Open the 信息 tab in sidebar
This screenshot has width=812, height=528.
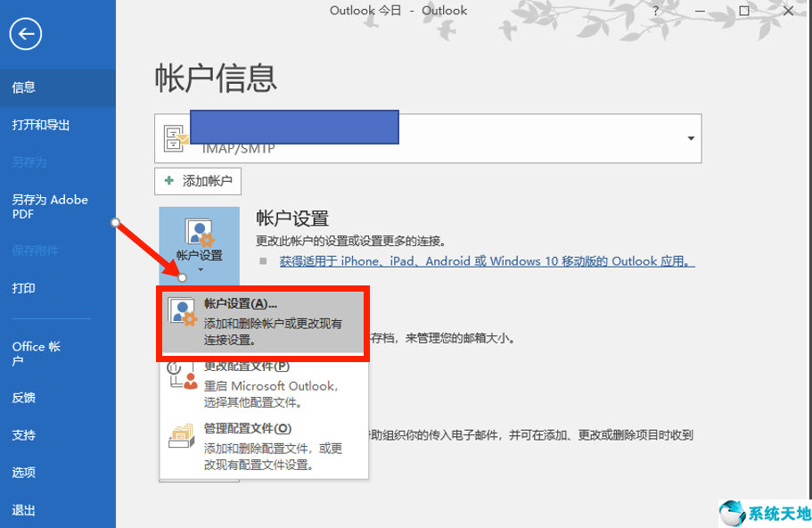(x=57, y=87)
